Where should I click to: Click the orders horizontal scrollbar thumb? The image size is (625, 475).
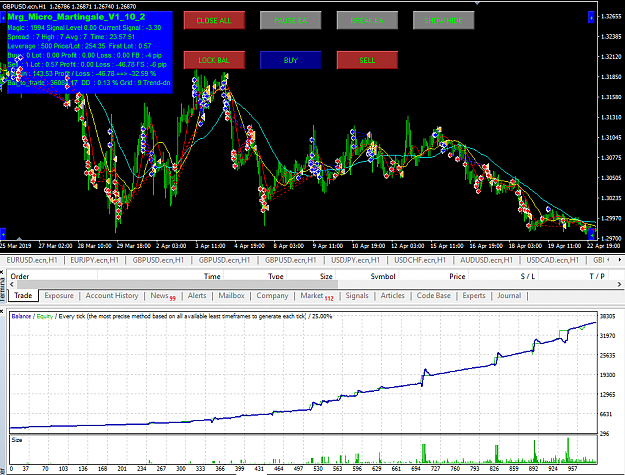(177, 284)
